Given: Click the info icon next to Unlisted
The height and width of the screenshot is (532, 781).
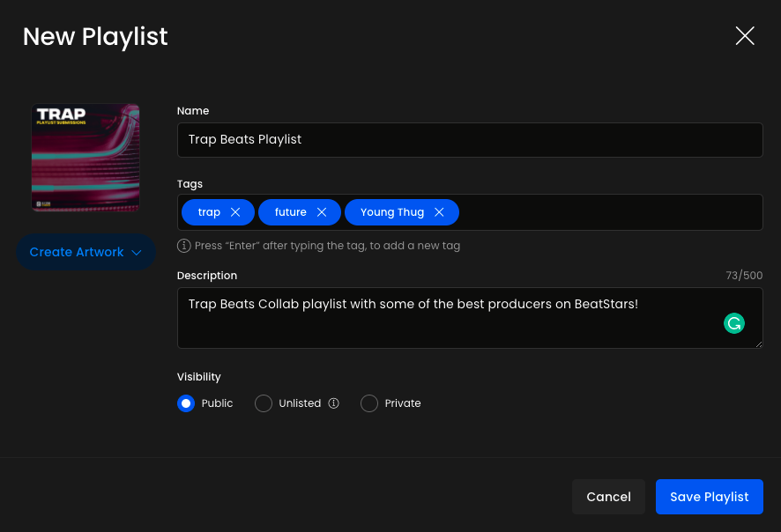Looking at the screenshot, I should (x=333, y=403).
